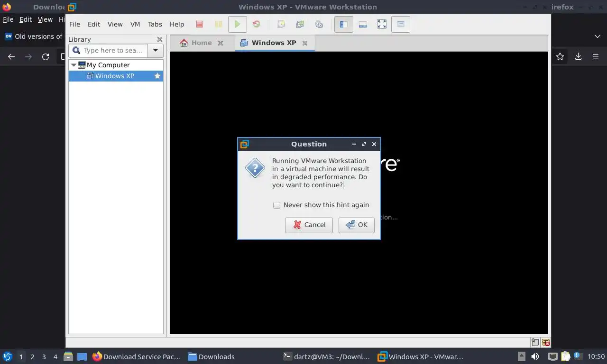Click the Question dialog title bar VMware icon
607x364 pixels.
pos(244,144)
